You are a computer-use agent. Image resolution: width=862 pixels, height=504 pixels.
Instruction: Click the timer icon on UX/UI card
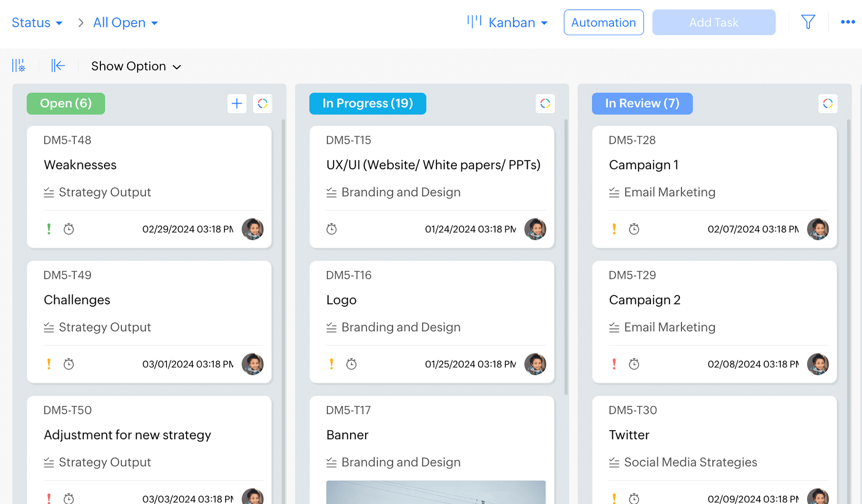tap(332, 229)
